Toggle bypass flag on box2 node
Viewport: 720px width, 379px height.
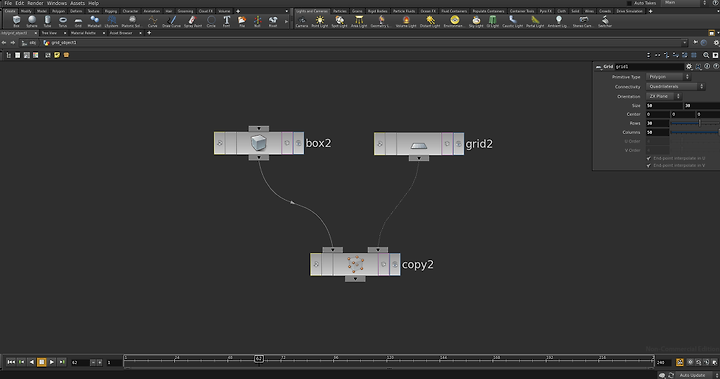click(x=219, y=143)
